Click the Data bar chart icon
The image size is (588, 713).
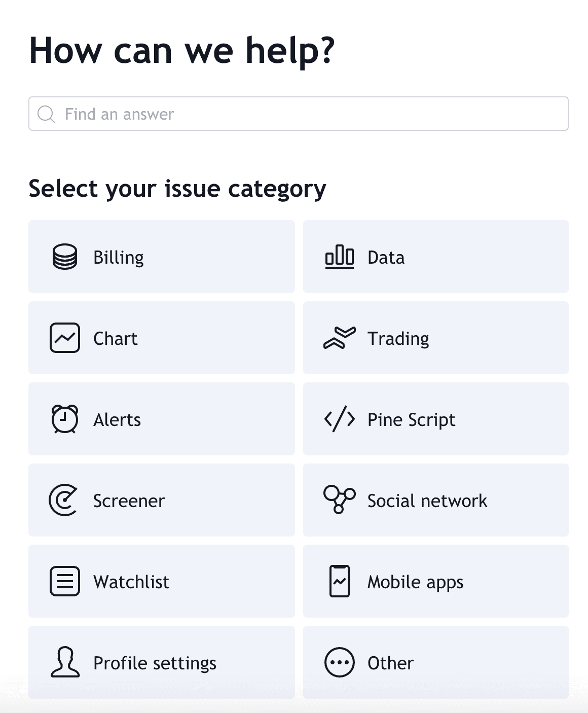click(x=339, y=257)
